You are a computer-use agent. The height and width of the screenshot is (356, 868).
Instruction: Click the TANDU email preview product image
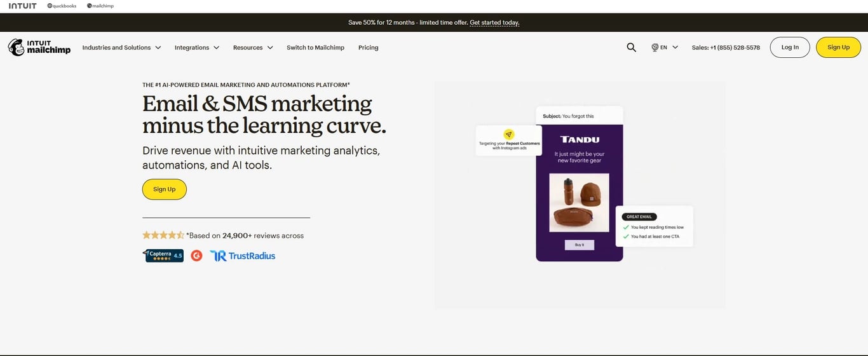[579, 203]
